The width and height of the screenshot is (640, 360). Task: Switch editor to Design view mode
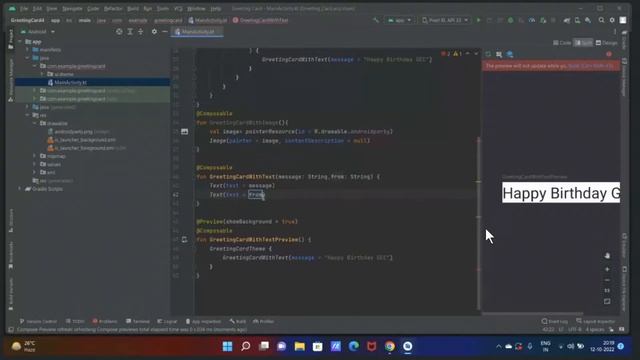click(606, 43)
